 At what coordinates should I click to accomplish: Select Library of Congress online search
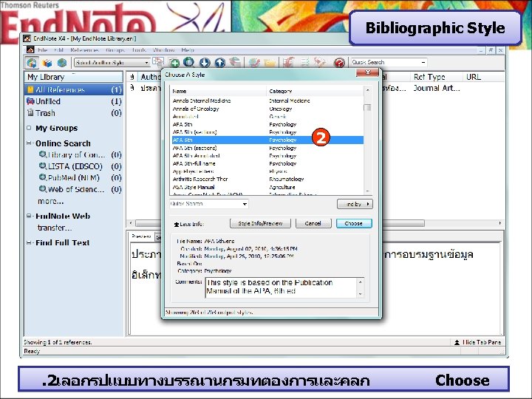[x=80, y=154]
